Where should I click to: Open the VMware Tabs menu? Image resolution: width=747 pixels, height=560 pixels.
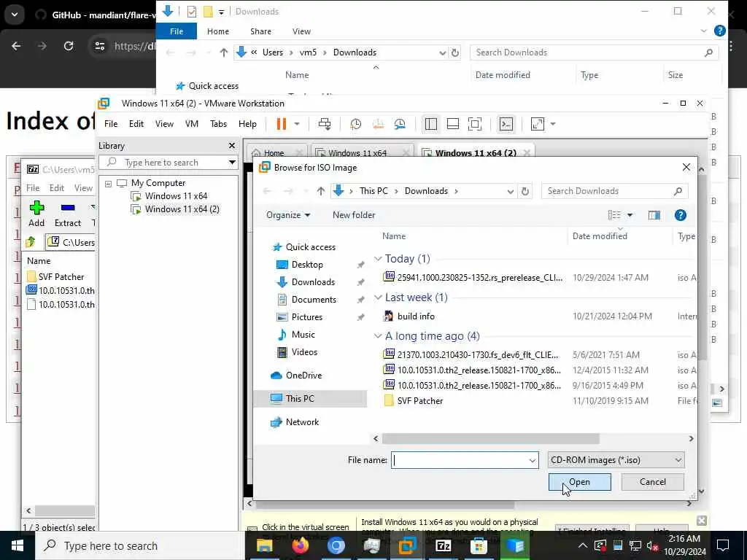point(218,124)
